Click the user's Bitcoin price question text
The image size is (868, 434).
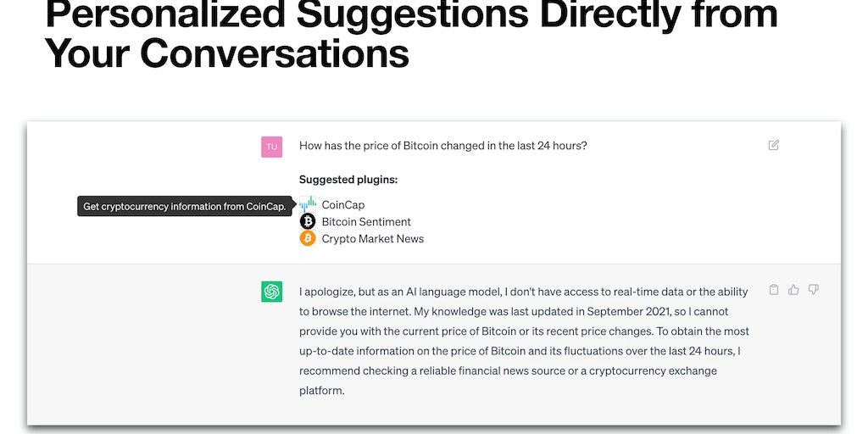442,146
